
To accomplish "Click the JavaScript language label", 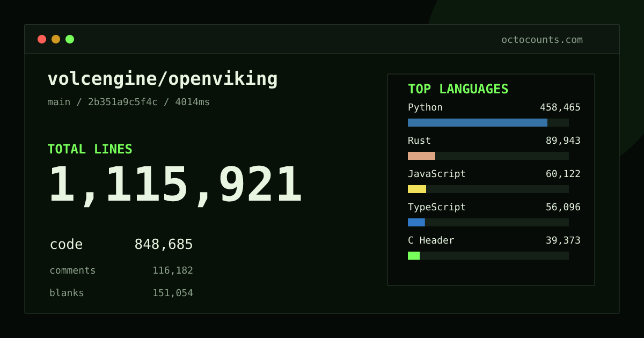I will point(437,174).
